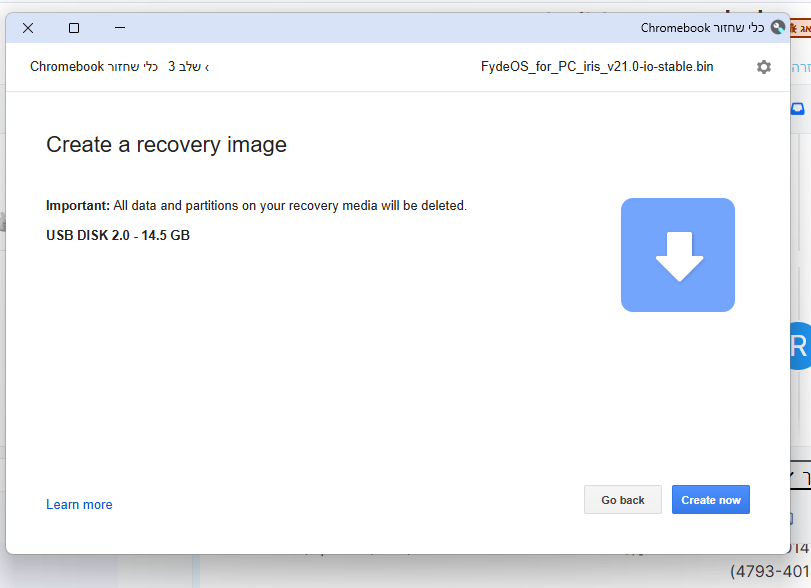Click the Create a recovery image heading
This screenshot has width=811, height=588.
click(166, 145)
